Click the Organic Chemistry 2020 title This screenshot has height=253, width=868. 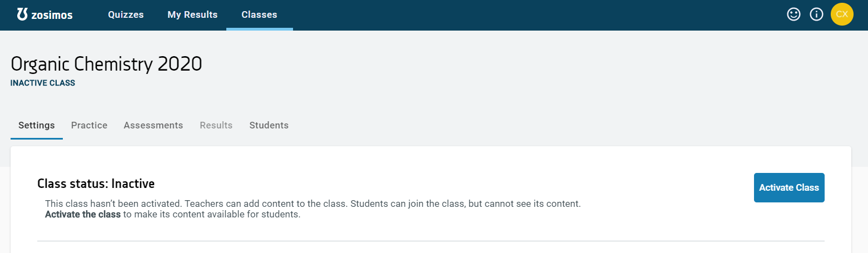106,65
